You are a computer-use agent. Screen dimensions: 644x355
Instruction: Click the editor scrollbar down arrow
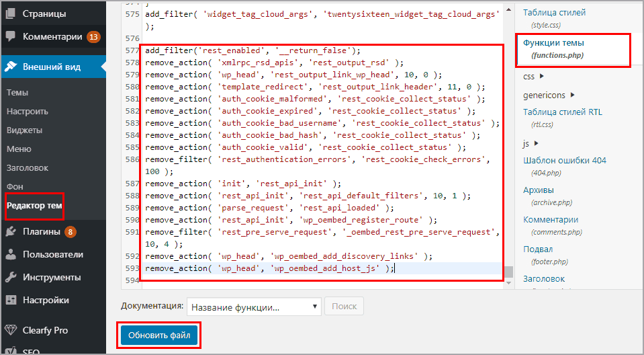509,283
